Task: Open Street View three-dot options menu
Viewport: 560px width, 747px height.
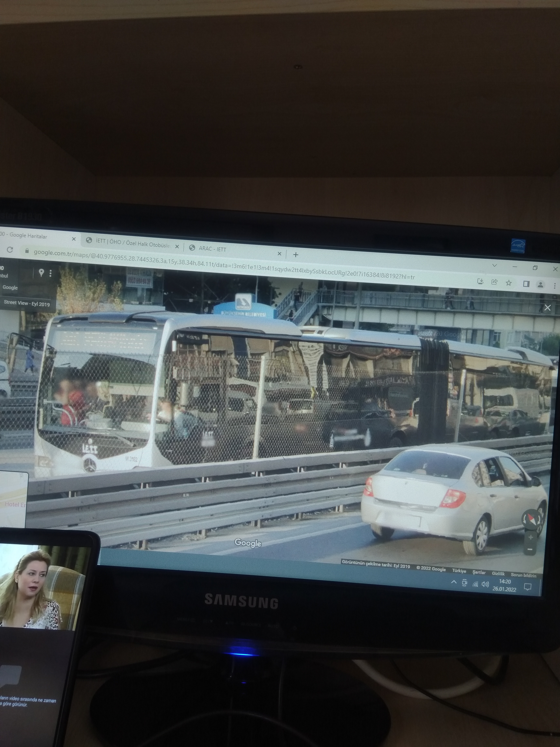Action: (51, 273)
